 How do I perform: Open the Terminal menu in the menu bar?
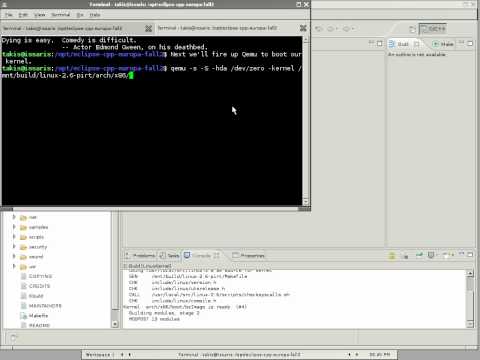[61, 15]
